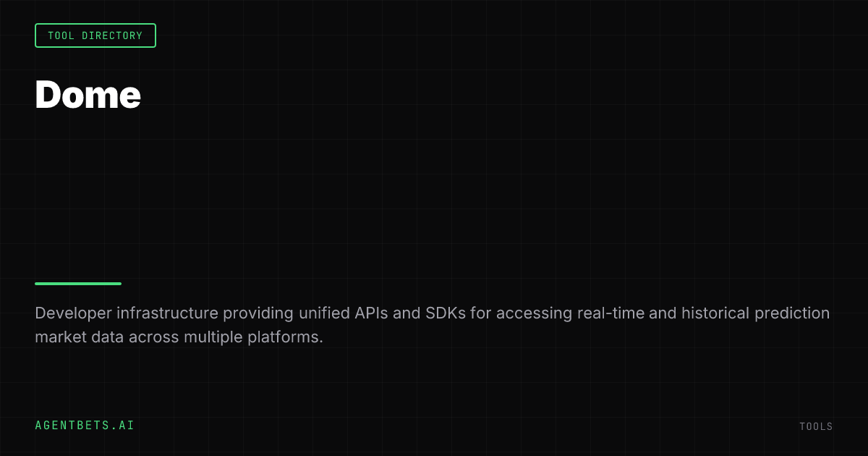Click the word "providing" in description
The image size is (868, 456).
click(255, 313)
